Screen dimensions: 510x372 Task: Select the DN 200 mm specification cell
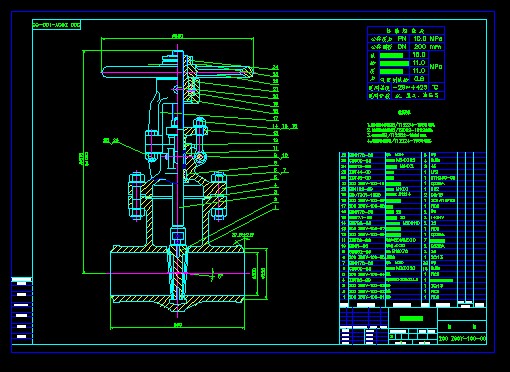428,47
